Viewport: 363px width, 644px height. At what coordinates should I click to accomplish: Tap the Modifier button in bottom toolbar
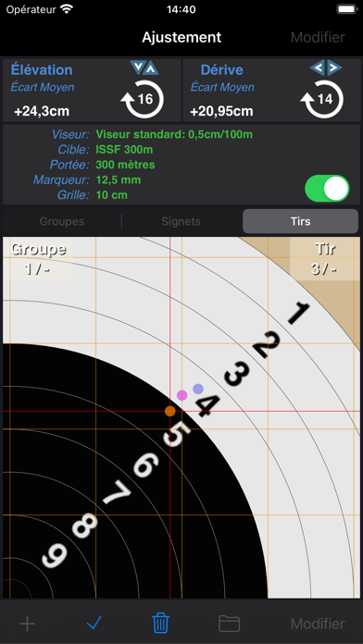tap(318, 624)
